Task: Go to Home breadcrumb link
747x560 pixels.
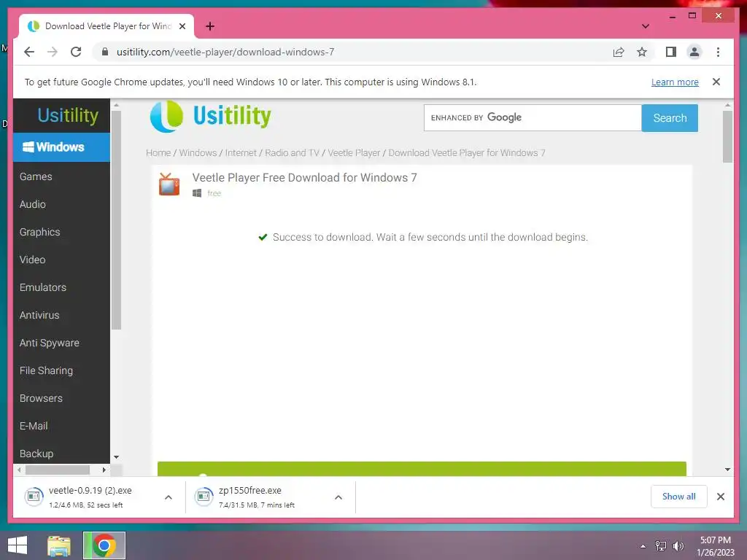Action: tap(158, 153)
